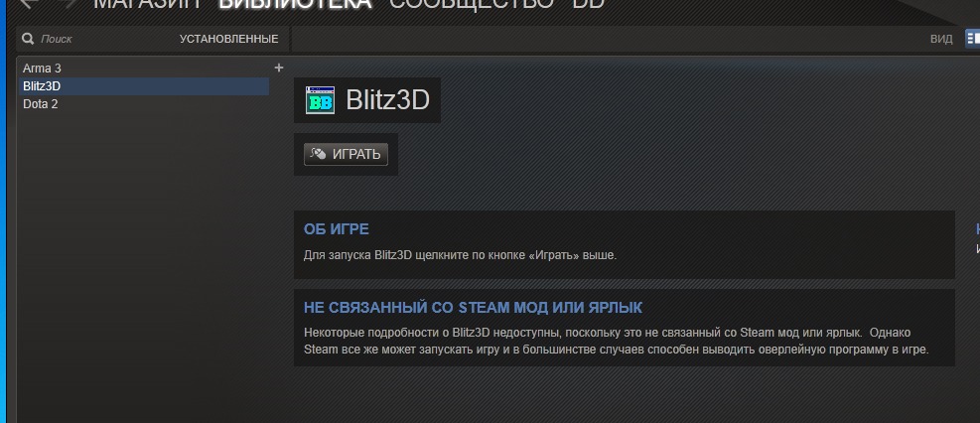Go forward with the right arrow
The width and height of the screenshot is (980, 423).
pos(69,3)
